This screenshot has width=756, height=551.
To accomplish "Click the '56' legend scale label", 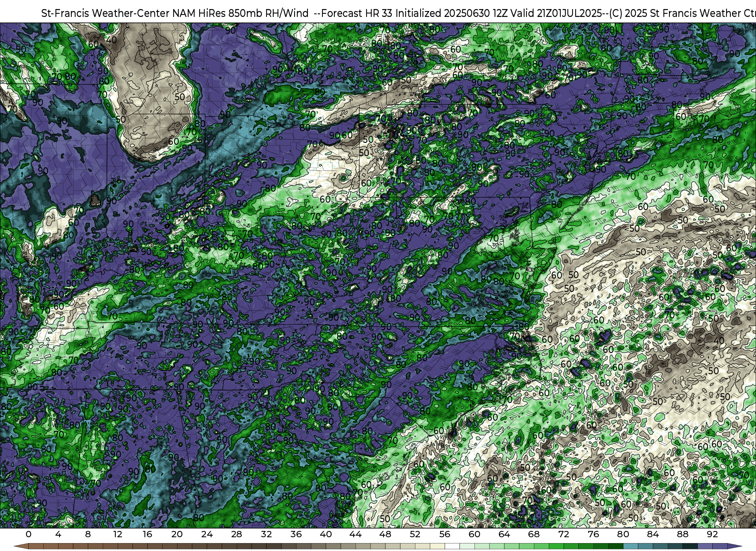I will point(445,534).
